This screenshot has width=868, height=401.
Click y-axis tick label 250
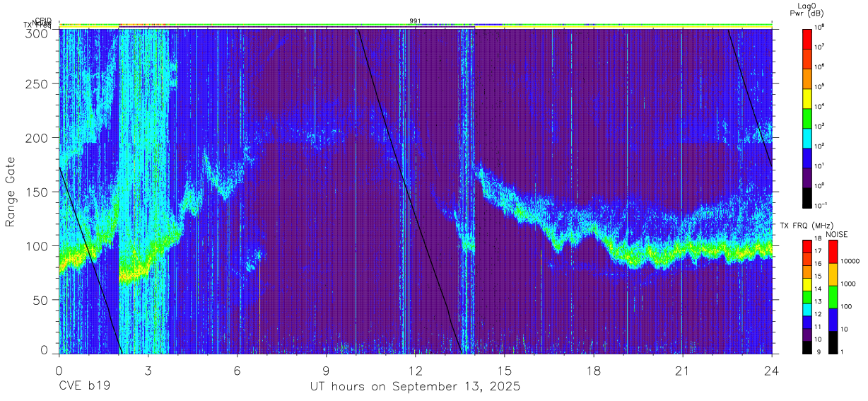[38, 84]
